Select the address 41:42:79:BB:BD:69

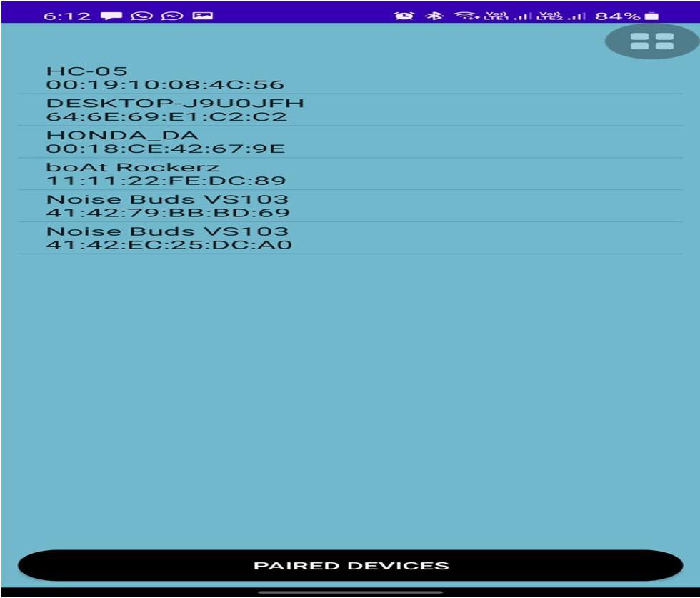click(168, 213)
